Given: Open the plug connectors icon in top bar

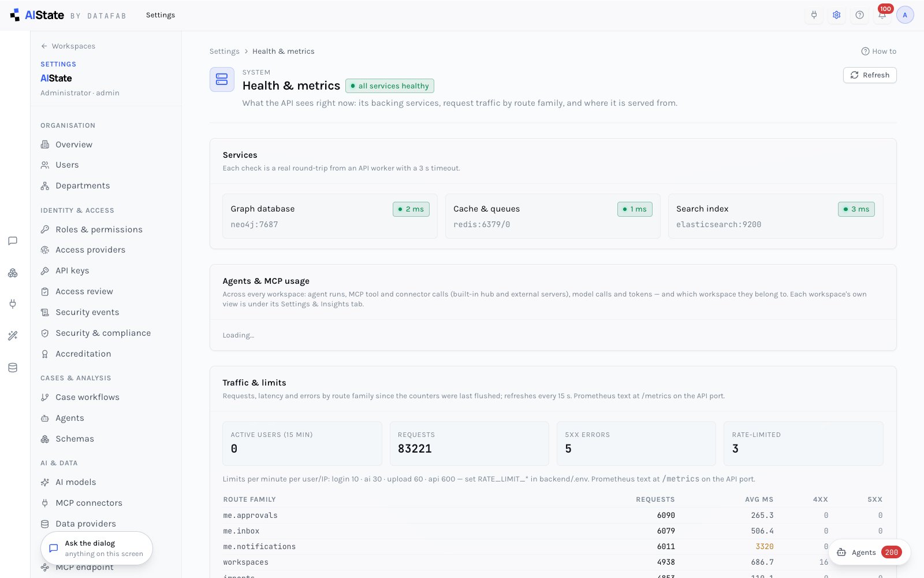Looking at the screenshot, I should pyautogui.click(x=814, y=15).
